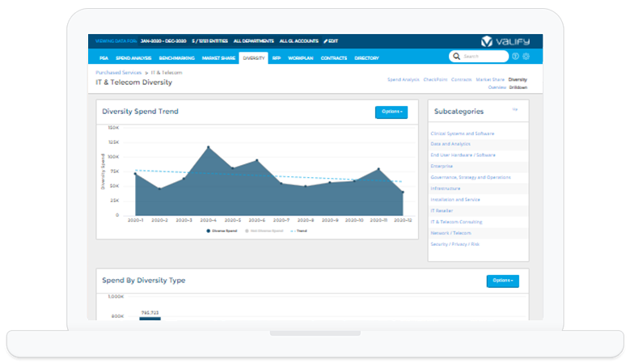Click the CheckPoint sub-link
630x364 pixels.
tap(435, 79)
